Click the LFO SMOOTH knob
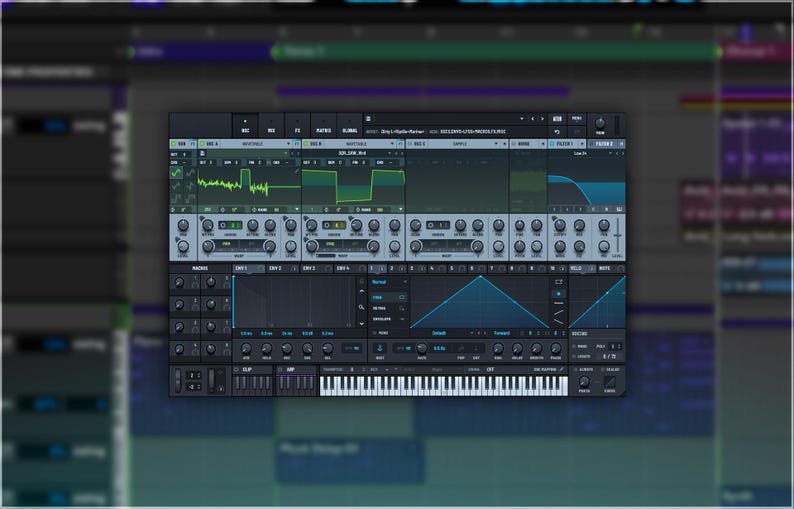The width and height of the screenshot is (794, 509). point(536,348)
